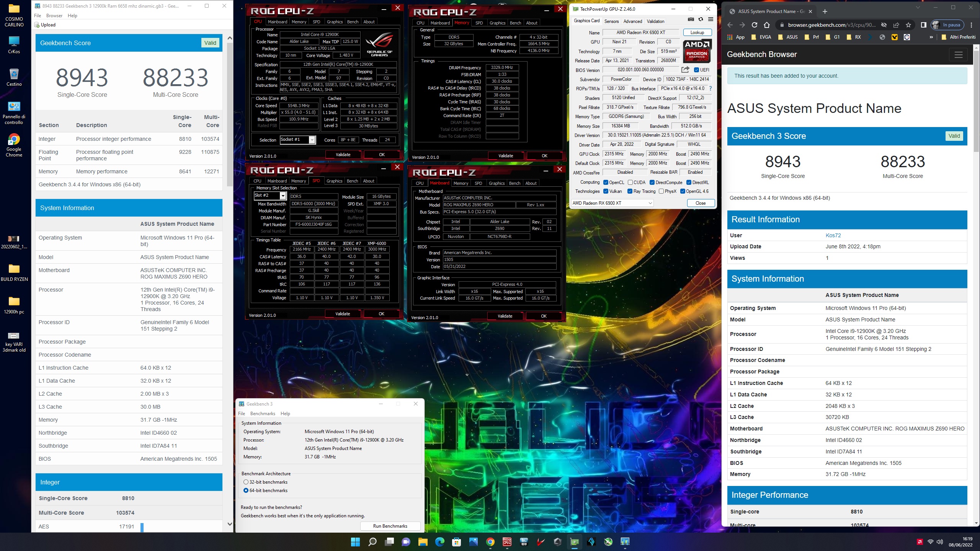Share the page from the address bar

coord(896,25)
